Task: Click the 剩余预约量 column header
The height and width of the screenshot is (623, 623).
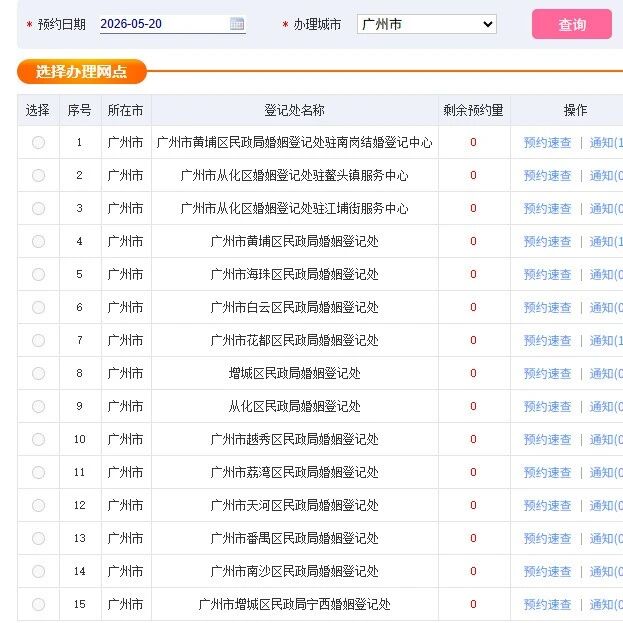Action: (474, 110)
